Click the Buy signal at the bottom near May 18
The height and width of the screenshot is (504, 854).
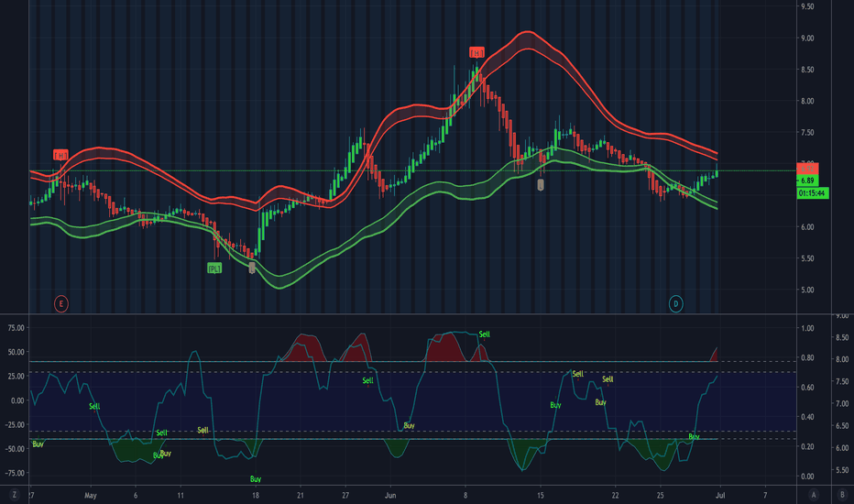point(256,479)
